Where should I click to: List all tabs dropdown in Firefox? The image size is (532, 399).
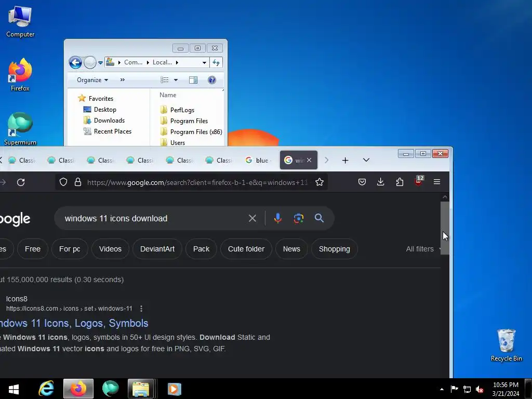click(x=366, y=160)
